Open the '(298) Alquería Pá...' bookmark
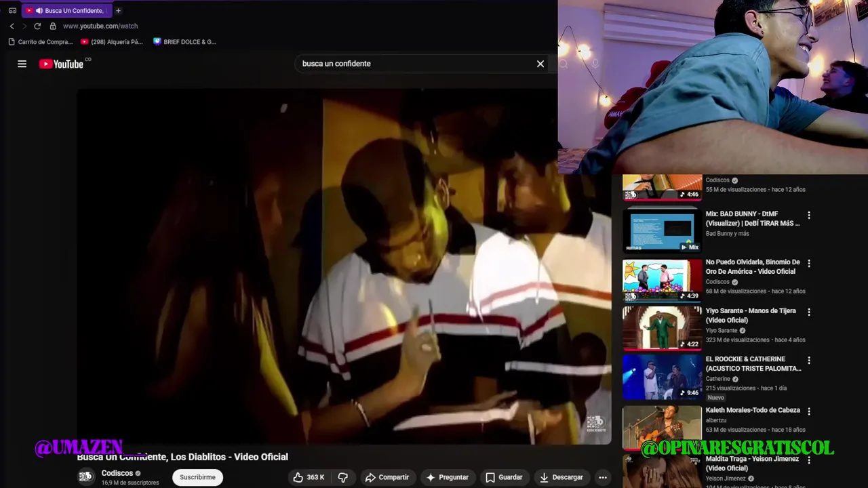Viewport: 868px width, 488px height. [111, 42]
